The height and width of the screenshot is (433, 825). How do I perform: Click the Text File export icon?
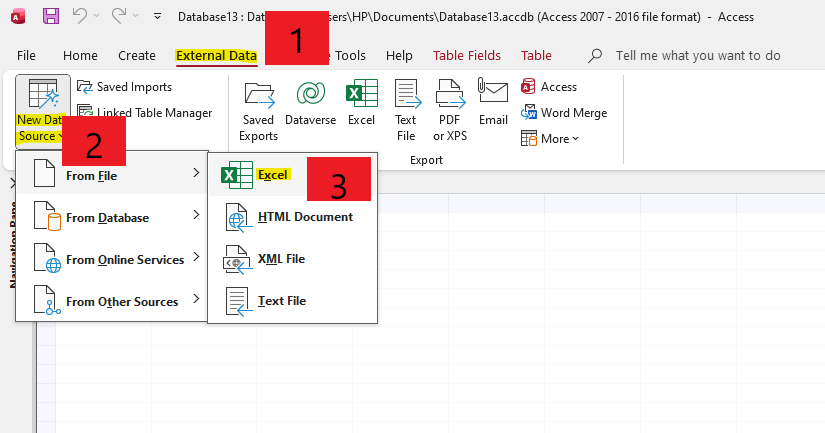pos(406,112)
